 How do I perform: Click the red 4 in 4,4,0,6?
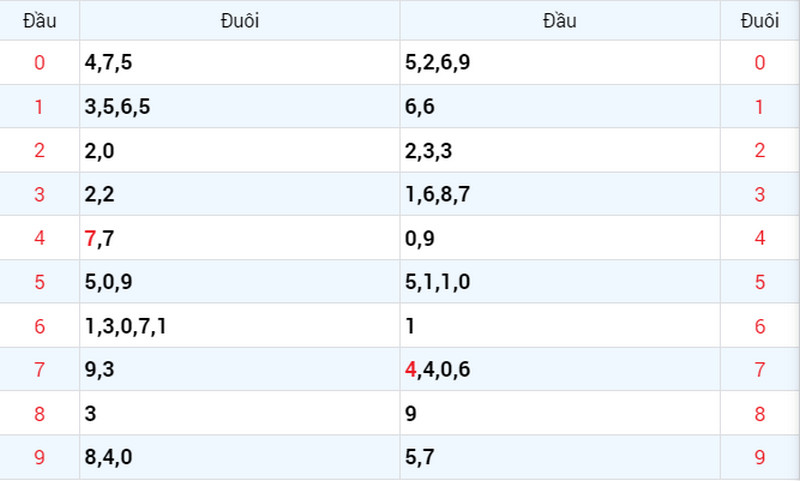pyautogui.click(x=411, y=369)
